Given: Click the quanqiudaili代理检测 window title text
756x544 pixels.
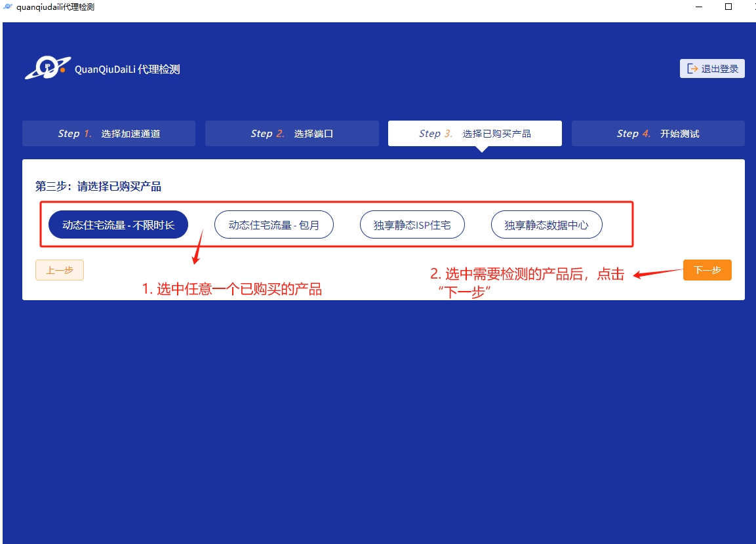Looking at the screenshot, I should [56, 7].
